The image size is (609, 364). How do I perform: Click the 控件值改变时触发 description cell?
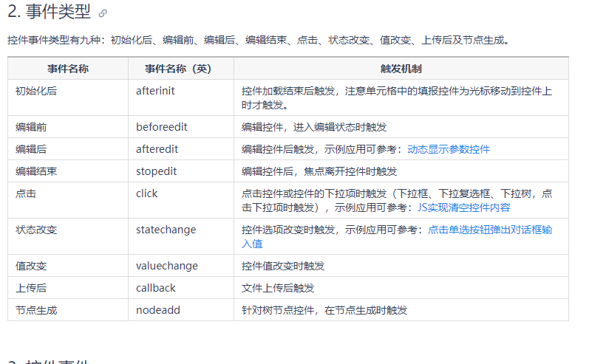point(401,266)
